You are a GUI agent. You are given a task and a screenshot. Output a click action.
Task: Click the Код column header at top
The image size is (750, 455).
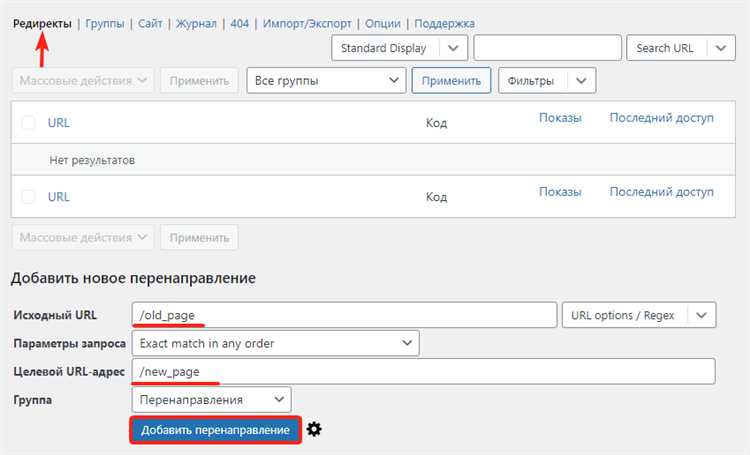click(436, 122)
